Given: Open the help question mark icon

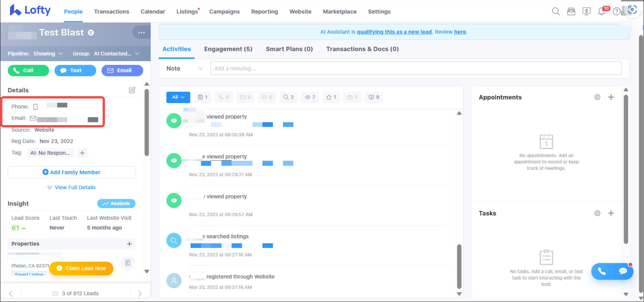Looking at the screenshot, I should click(x=617, y=12).
